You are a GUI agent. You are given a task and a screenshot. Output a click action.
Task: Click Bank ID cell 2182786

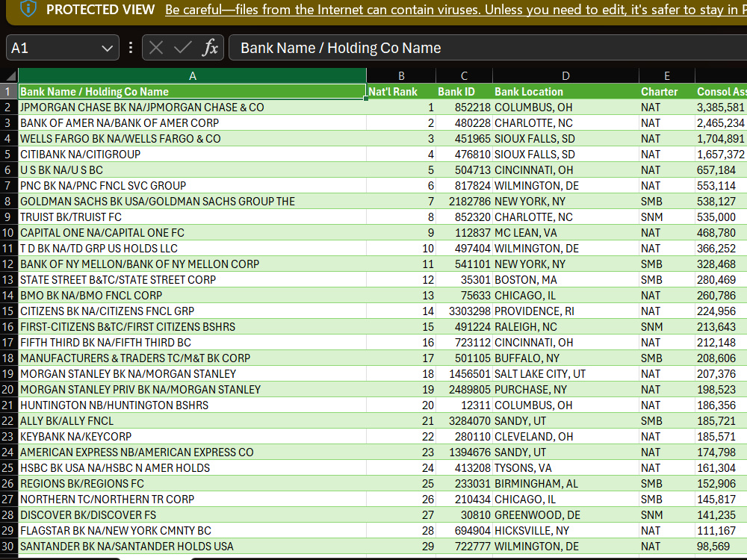[x=464, y=202]
